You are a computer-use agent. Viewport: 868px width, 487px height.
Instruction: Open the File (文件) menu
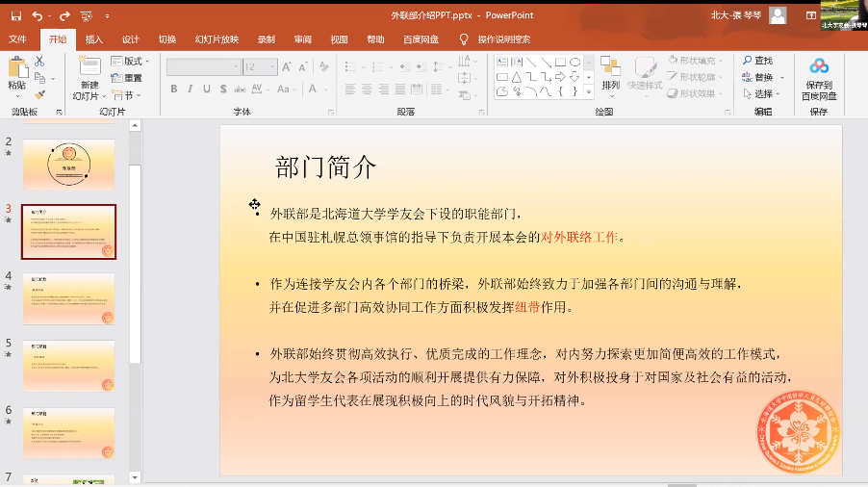tap(17, 39)
